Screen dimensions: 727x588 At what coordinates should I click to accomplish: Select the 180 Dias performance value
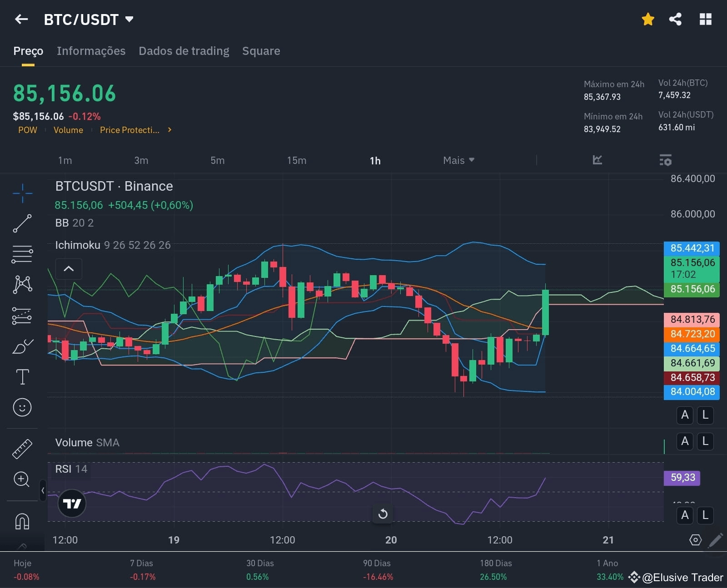[x=493, y=577]
